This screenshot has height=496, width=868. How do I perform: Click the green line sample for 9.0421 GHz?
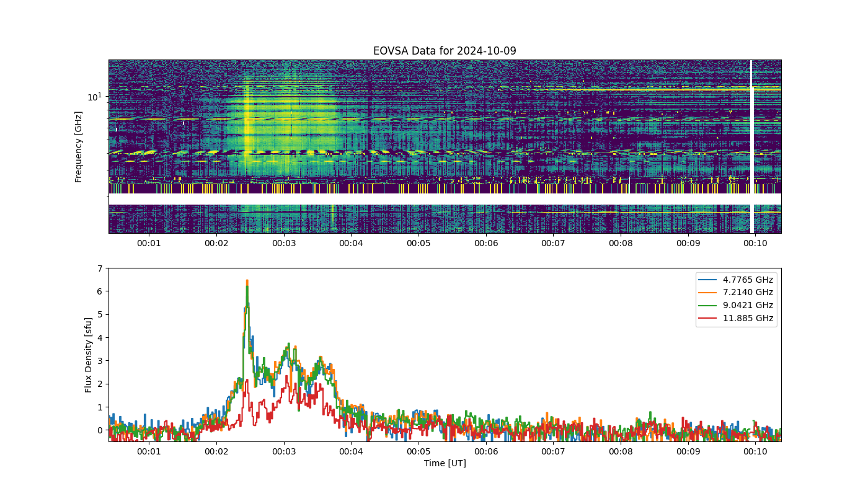[709, 305]
